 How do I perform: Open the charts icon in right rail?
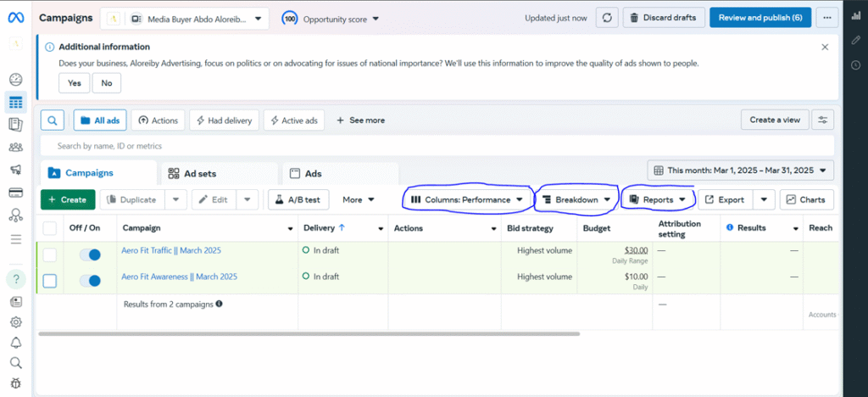856,16
